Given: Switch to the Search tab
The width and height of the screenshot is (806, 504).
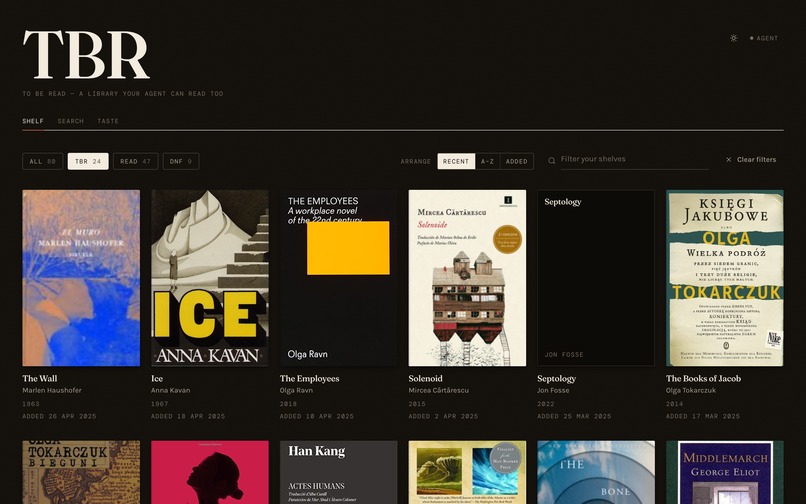Looking at the screenshot, I should point(70,121).
